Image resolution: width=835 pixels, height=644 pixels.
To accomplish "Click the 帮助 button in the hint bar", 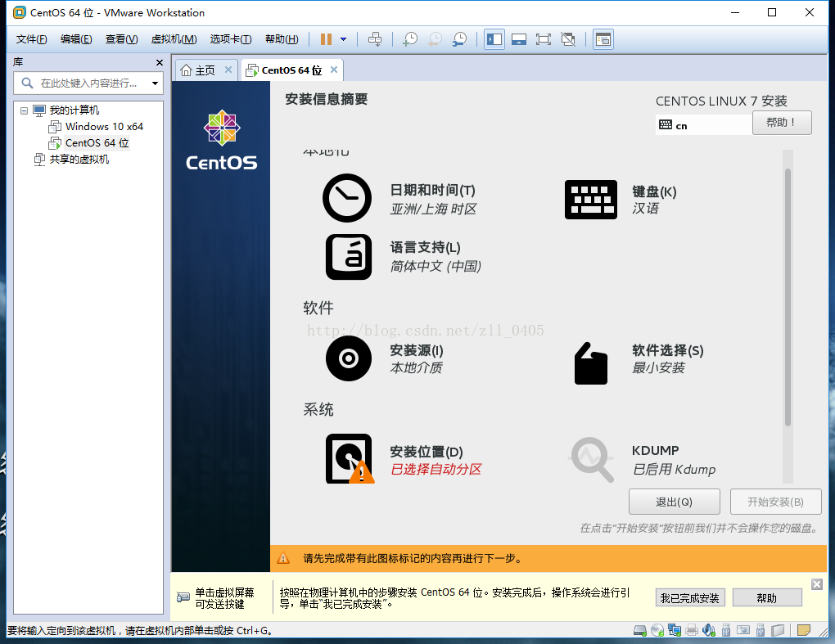I will (767, 598).
